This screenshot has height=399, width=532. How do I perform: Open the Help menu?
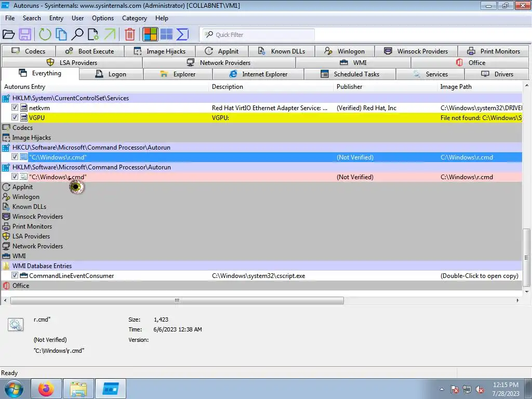(x=162, y=18)
